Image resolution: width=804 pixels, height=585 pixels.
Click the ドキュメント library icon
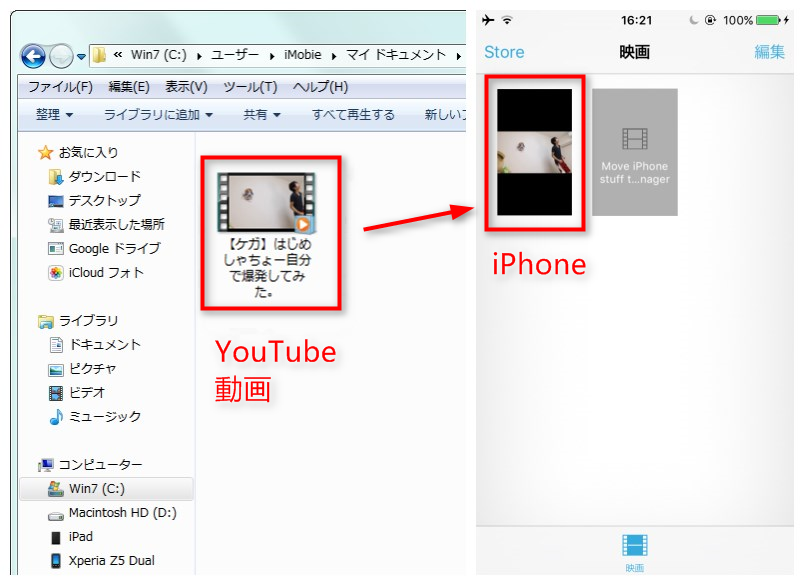point(56,345)
